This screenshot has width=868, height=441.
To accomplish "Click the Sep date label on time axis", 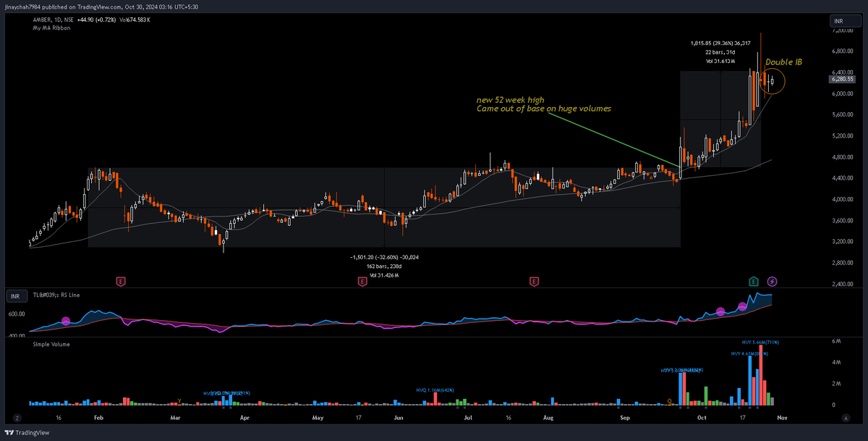I will pos(625,418).
